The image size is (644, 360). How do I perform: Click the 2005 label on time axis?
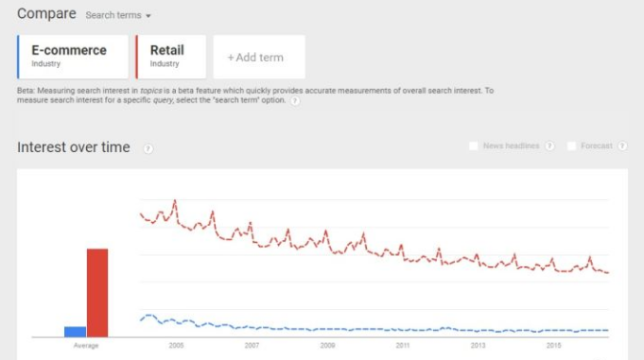click(x=176, y=346)
